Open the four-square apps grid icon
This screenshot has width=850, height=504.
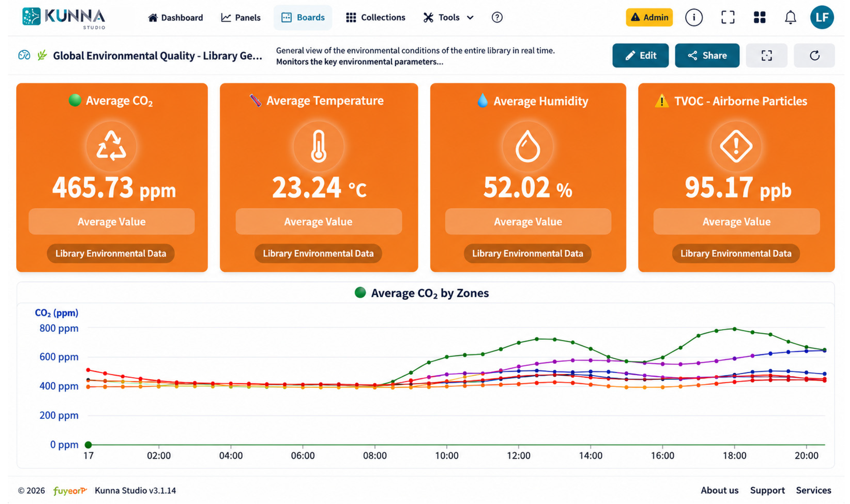759,17
